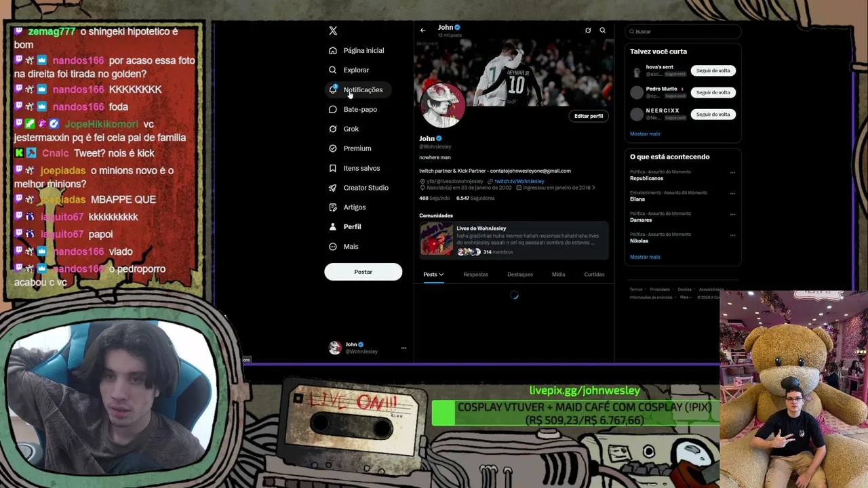Click the Cookies footer link
The height and width of the screenshot is (488, 868).
(x=684, y=289)
